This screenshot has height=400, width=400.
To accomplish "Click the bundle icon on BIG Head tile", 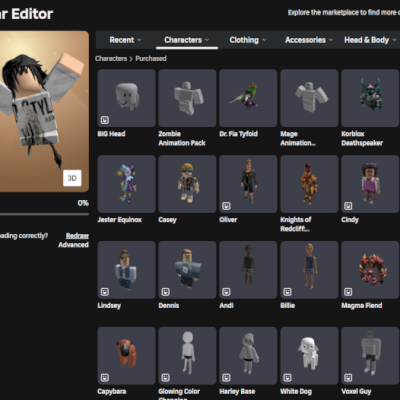I will pos(105,120).
